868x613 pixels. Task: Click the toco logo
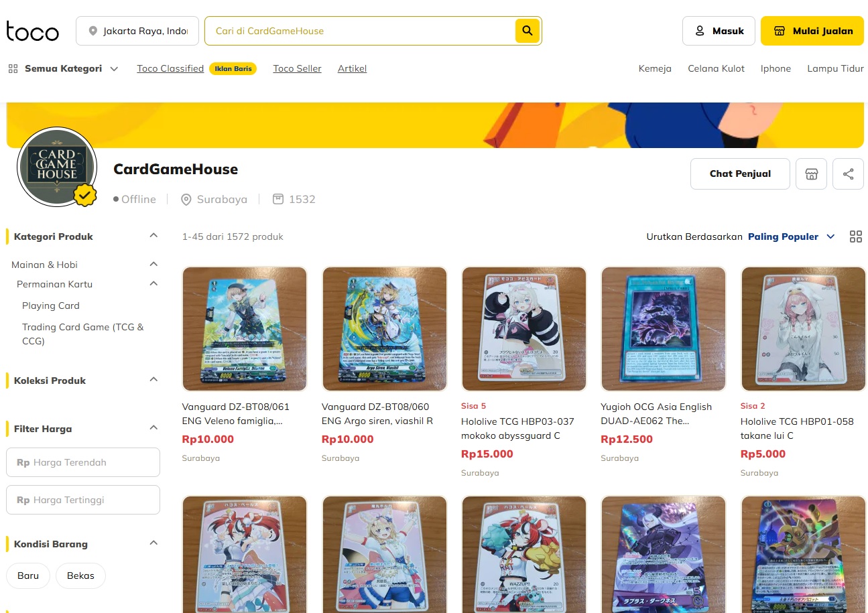(x=33, y=31)
